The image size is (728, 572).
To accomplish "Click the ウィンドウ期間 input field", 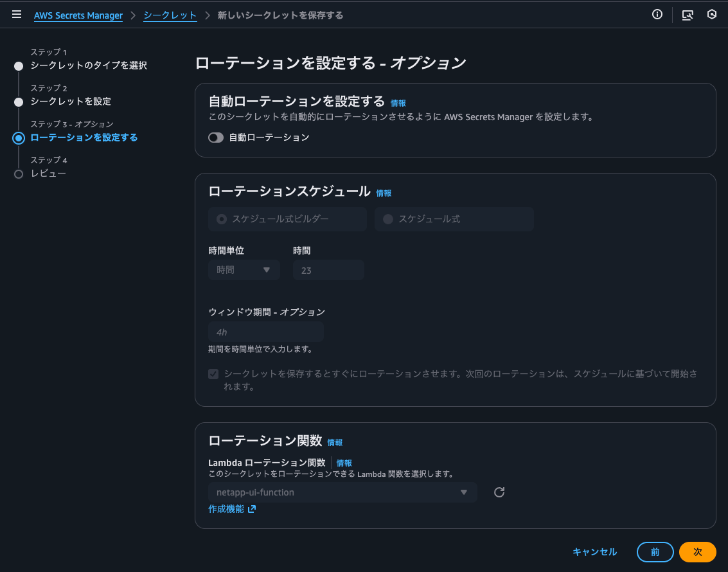I will [265, 332].
